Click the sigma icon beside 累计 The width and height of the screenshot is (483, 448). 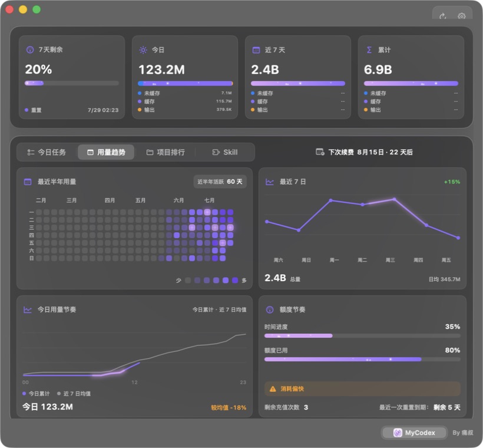point(369,50)
